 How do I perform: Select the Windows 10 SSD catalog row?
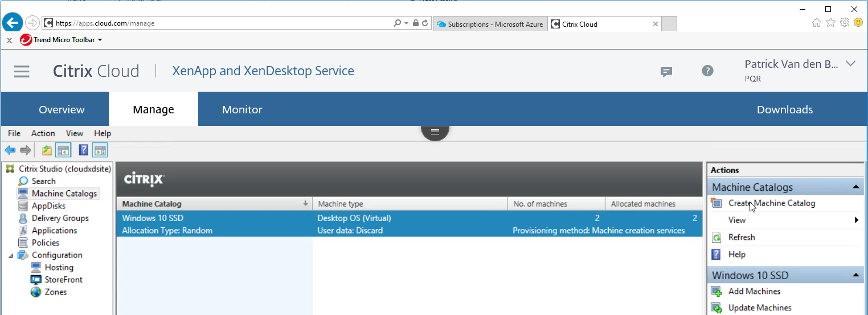(410, 224)
